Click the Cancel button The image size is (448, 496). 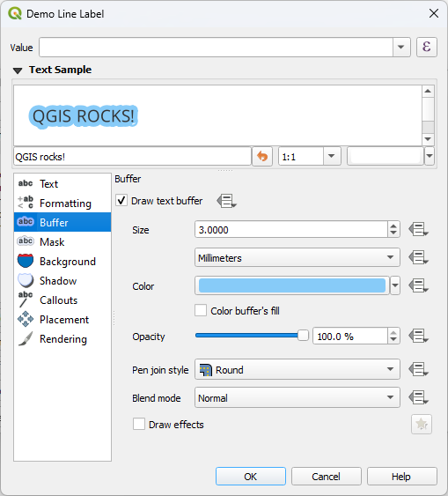tap(326, 477)
